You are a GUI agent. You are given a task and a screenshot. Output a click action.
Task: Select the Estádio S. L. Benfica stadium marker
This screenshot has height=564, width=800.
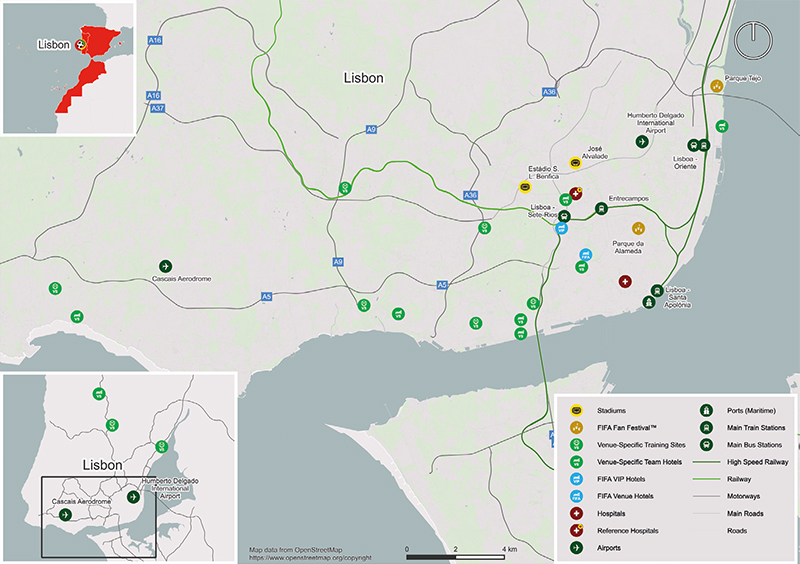pos(524,187)
